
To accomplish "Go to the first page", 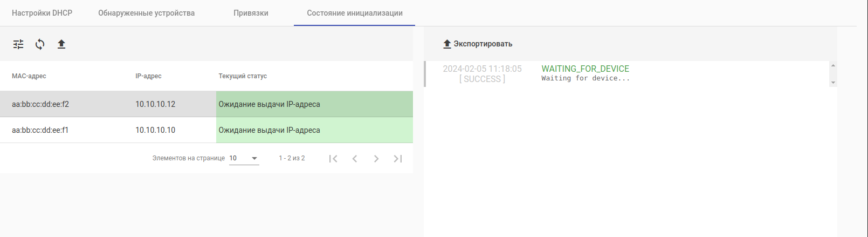I will (333, 159).
